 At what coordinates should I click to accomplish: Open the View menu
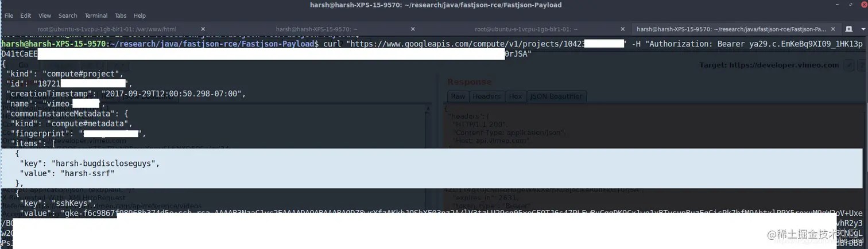coord(45,15)
